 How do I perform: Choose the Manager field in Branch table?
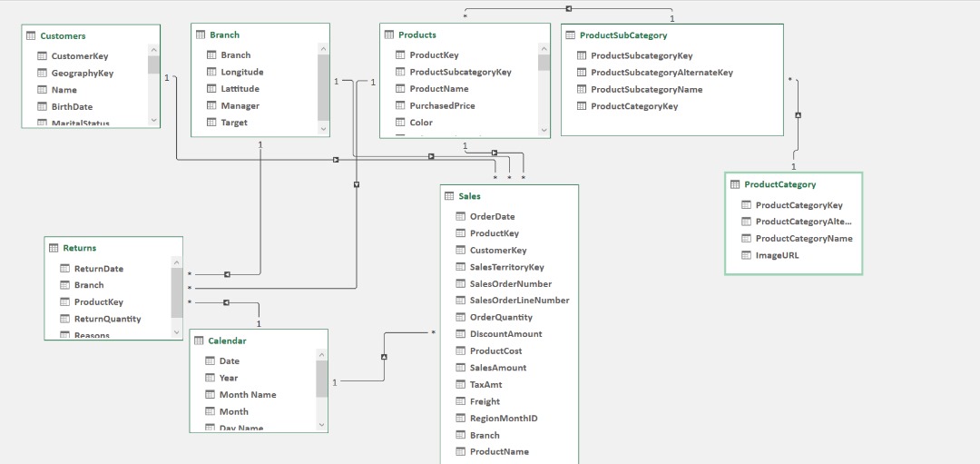pos(240,105)
